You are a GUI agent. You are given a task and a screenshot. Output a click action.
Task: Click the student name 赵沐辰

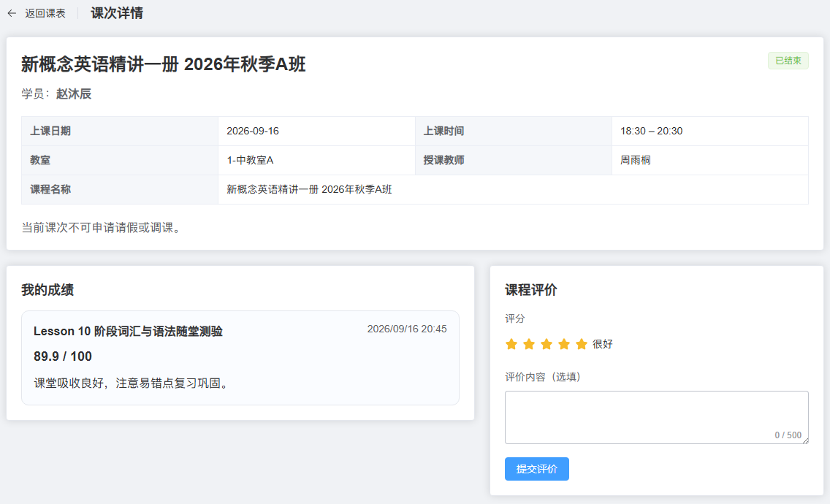(x=74, y=93)
